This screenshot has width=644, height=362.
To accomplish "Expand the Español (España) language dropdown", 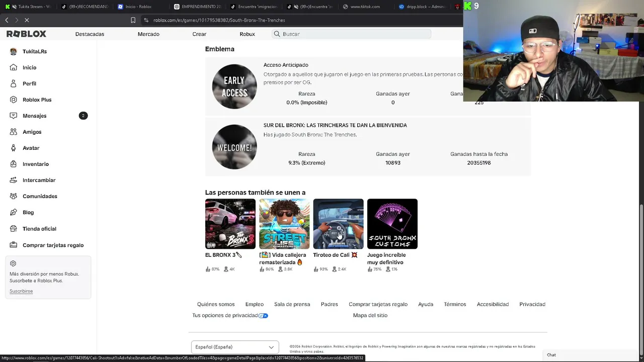I will (x=235, y=347).
